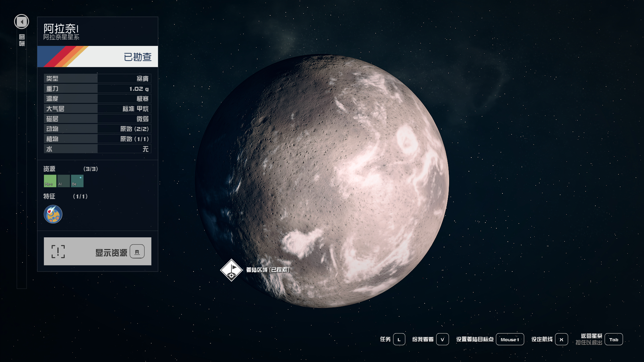Screen dimensions: 644x362
Task: Open the meteor crater trait icon
Action: (x=53, y=214)
